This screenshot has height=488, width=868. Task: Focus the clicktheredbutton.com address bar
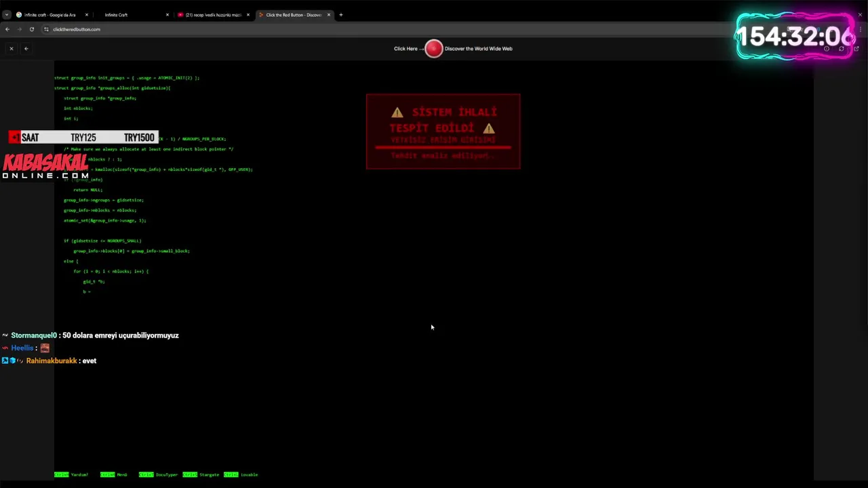point(76,29)
